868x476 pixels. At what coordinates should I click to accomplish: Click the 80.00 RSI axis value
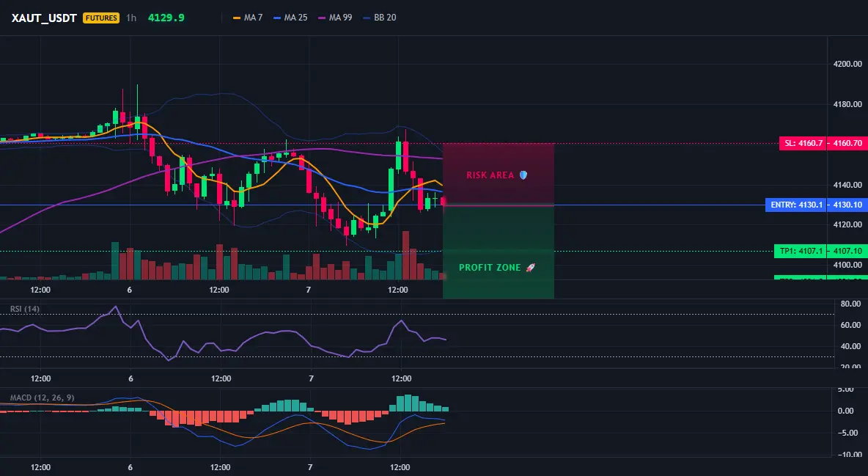click(x=850, y=304)
